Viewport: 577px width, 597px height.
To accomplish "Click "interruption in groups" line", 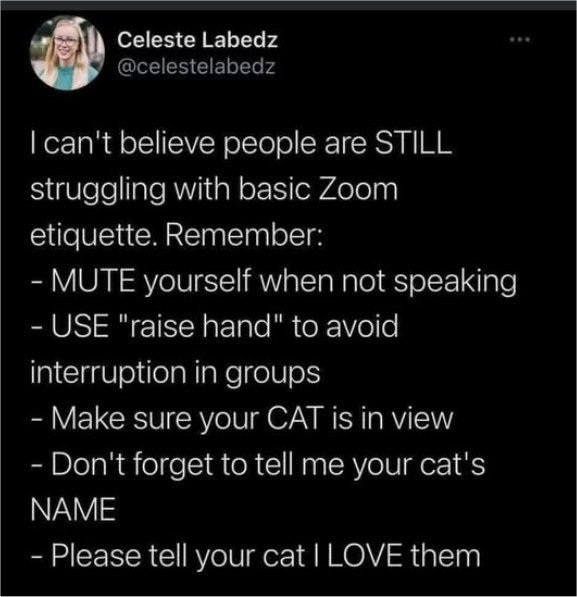I will pyautogui.click(x=175, y=373).
